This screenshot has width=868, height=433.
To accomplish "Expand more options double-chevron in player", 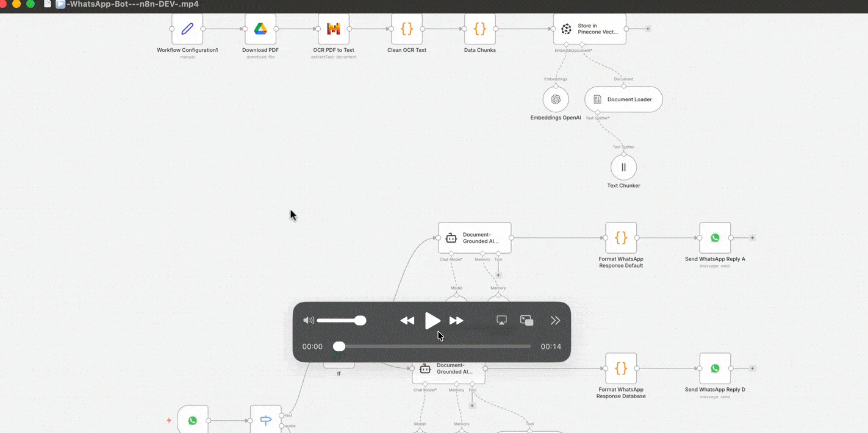I will click(555, 321).
